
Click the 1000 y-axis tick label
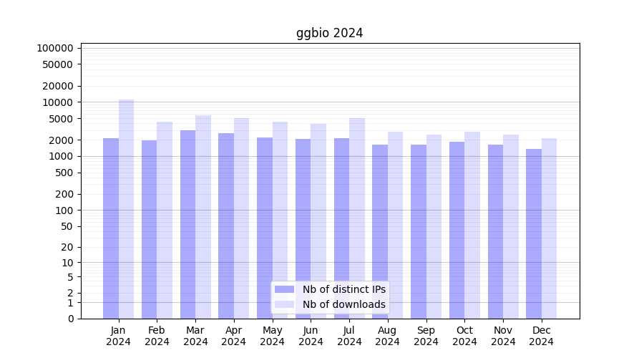[61, 156]
